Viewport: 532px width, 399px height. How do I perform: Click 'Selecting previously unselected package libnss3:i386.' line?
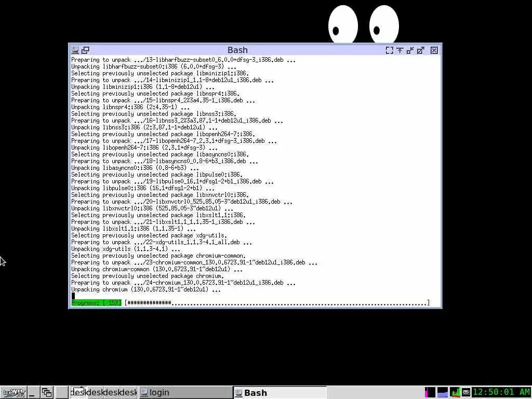pos(154,114)
